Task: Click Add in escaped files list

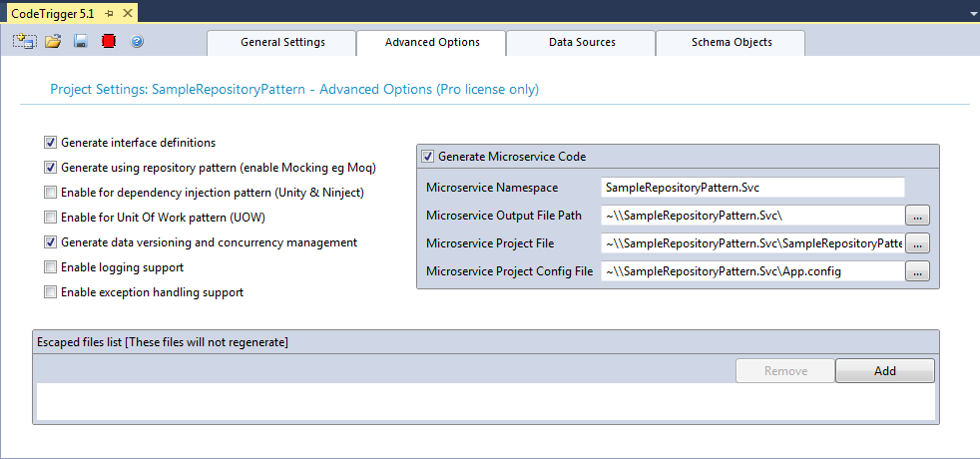Action: click(884, 371)
